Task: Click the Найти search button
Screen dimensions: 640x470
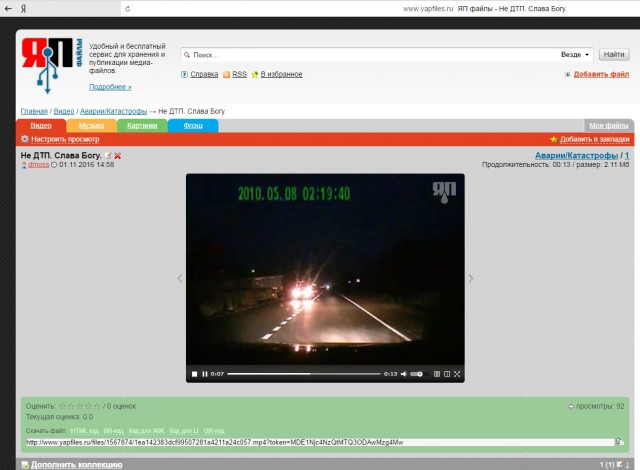Action: [614, 55]
